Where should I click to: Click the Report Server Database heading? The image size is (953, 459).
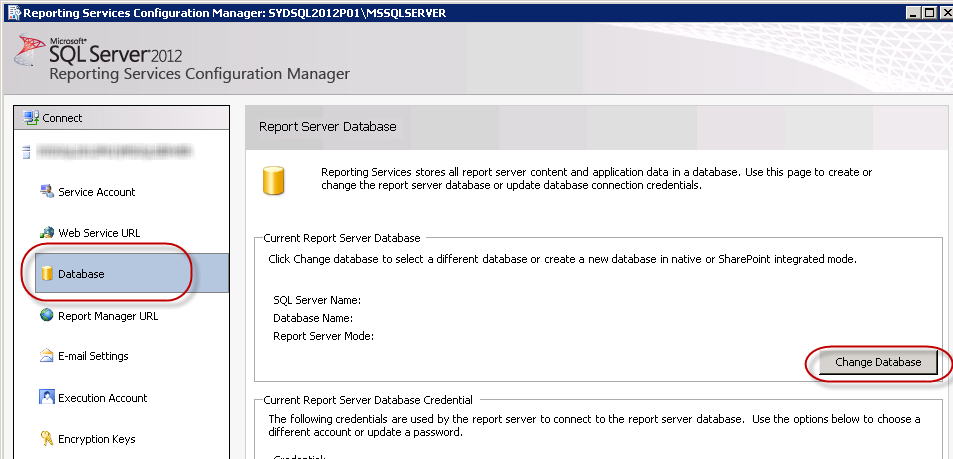[328, 126]
